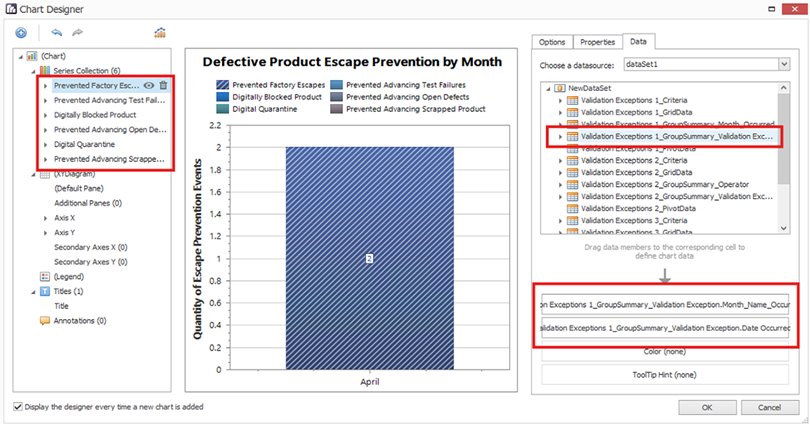Screen dimensions: 810x424
Task: Select the Legend node icon in tree
Action: coord(44,276)
